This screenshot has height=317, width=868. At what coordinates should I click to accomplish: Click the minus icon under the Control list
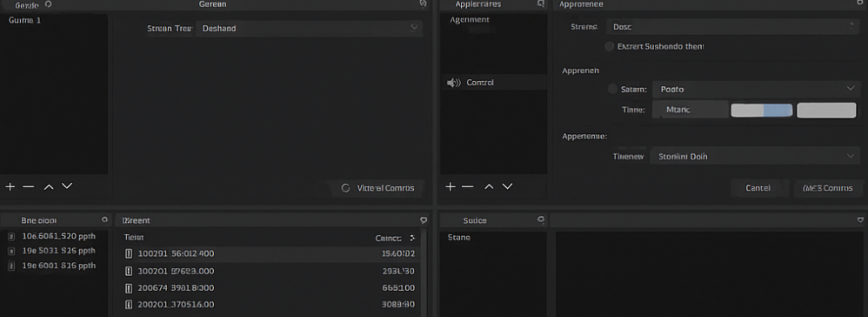468,186
